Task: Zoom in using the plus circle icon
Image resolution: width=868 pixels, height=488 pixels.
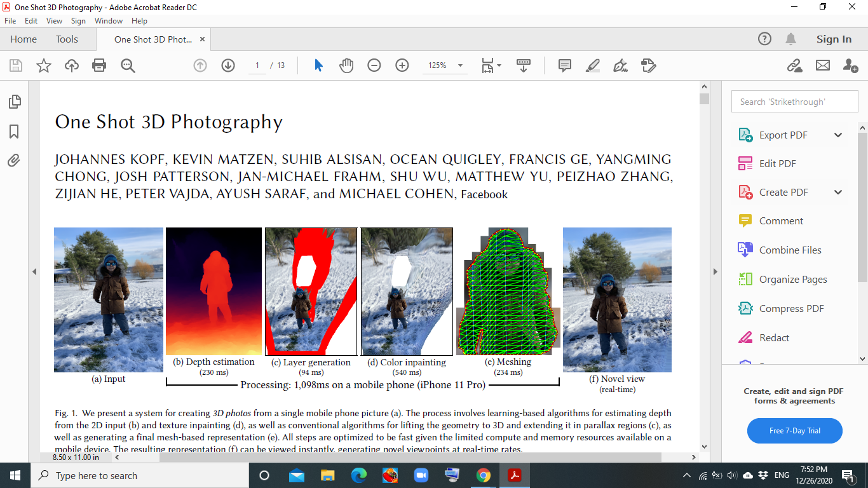Action: (402, 65)
